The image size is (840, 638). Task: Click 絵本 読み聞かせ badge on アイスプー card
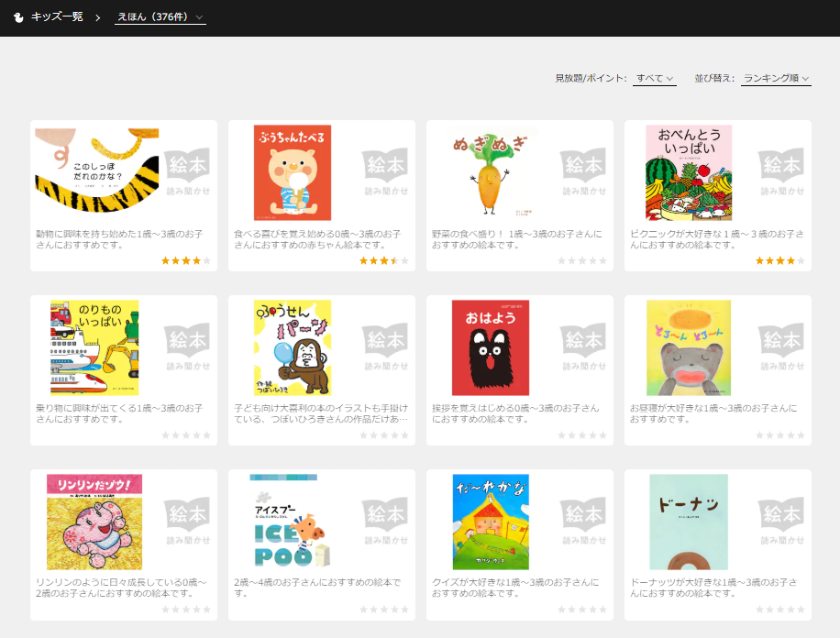point(386,522)
